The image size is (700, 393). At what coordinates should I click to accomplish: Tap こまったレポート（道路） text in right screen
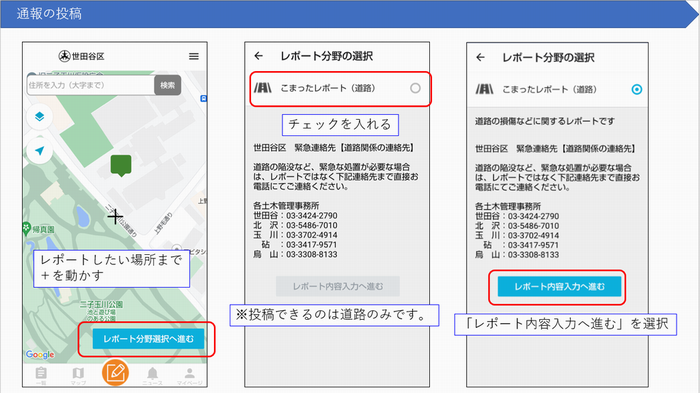coord(550,89)
